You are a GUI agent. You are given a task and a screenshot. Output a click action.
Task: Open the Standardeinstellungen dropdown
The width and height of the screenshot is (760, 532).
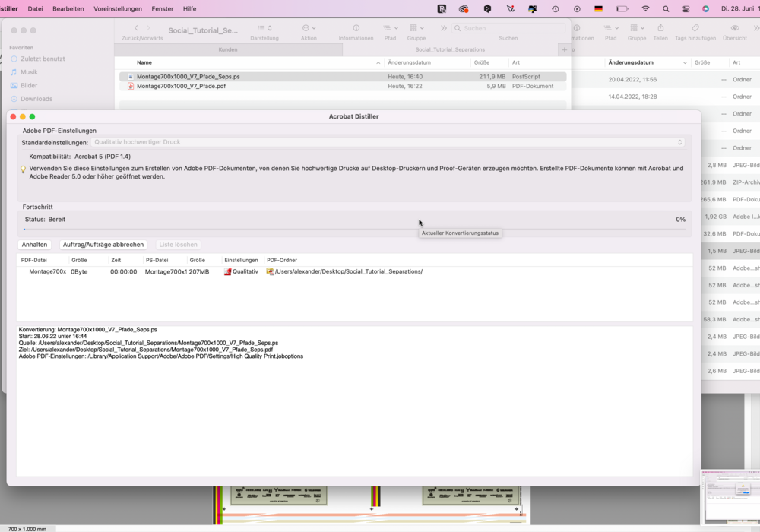(x=388, y=142)
